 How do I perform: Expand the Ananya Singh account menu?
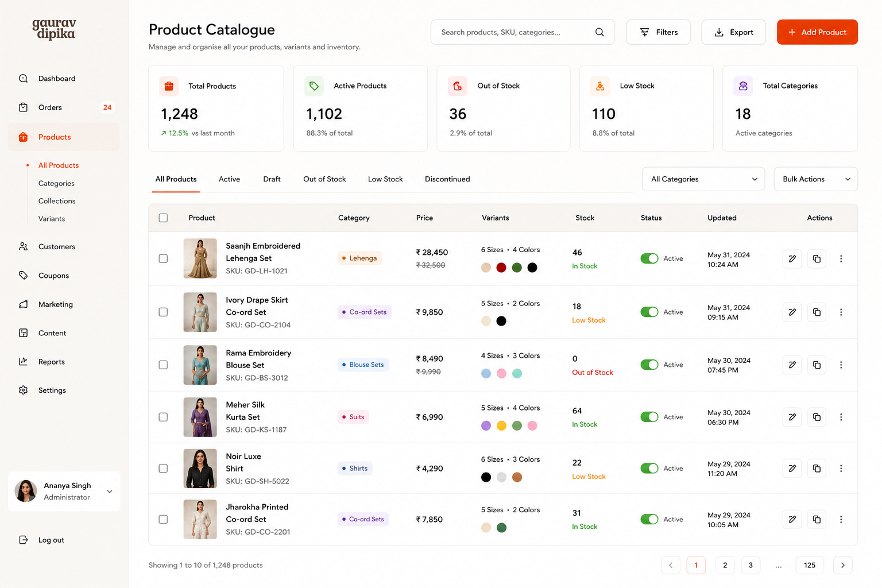[64, 492]
